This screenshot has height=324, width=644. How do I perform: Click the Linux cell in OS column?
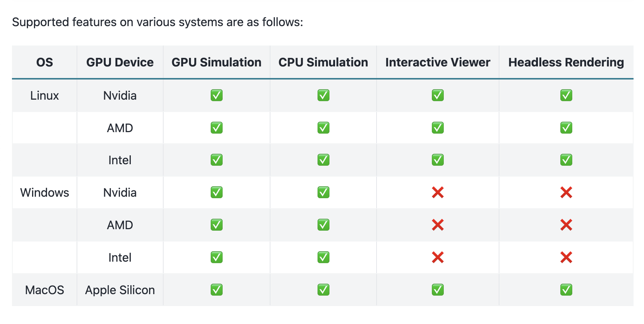coord(44,96)
